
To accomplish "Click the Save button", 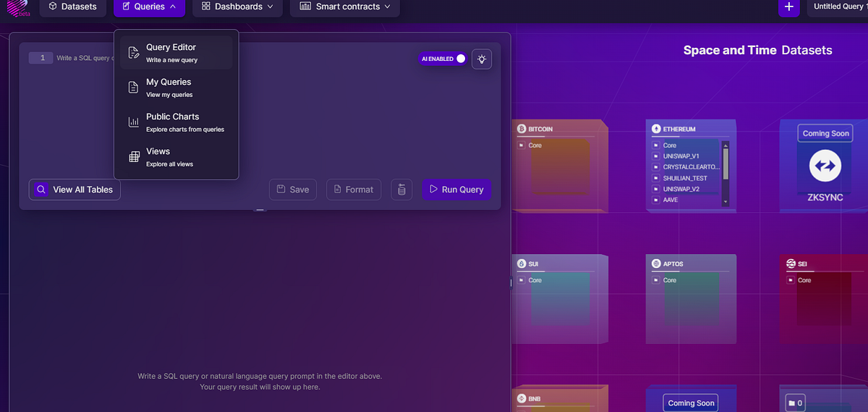I will [x=293, y=190].
